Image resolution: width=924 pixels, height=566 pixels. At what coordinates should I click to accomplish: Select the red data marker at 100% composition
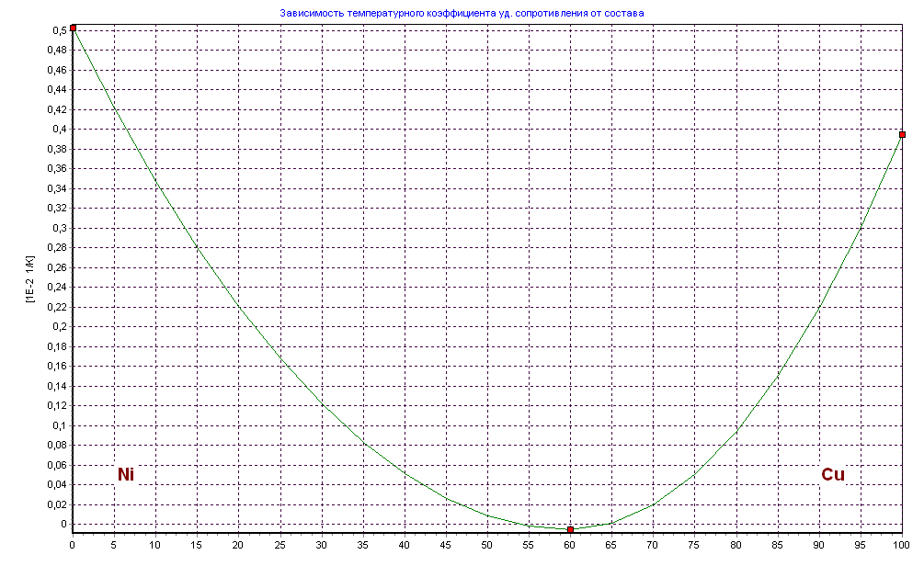click(x=902, y=135)
